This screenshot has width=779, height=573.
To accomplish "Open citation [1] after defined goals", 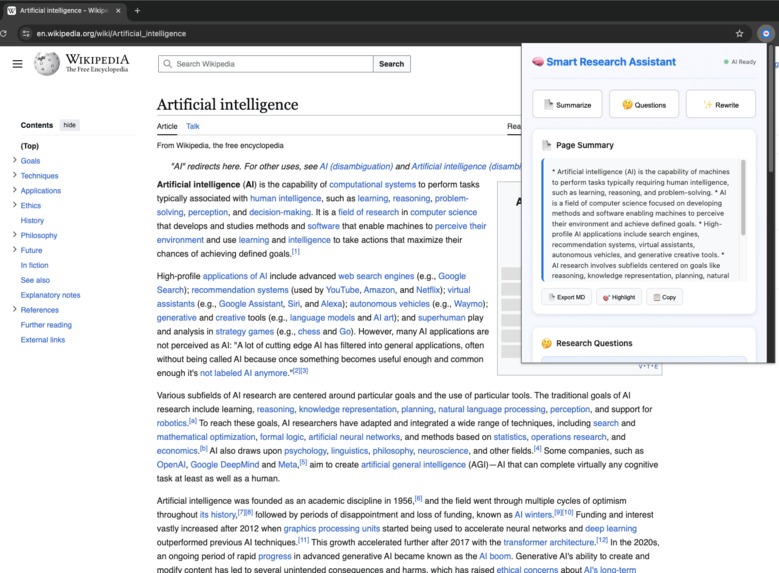I will [296, 251].
